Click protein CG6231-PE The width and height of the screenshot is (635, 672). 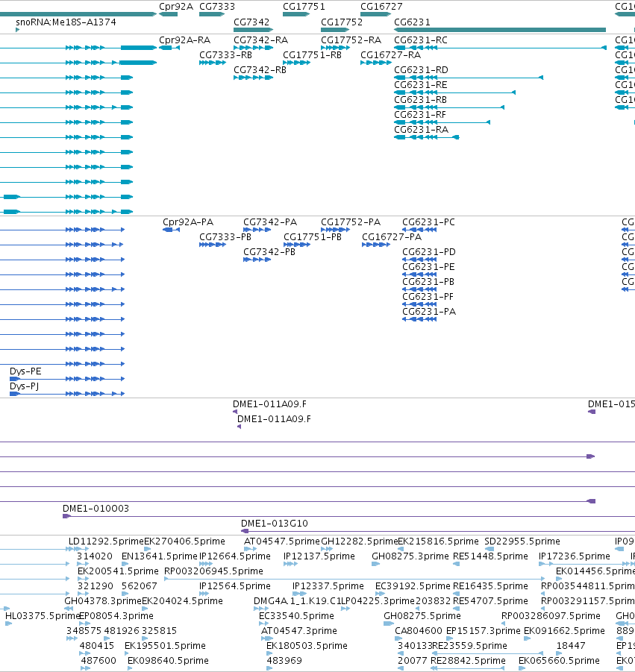tap(428, 266)
